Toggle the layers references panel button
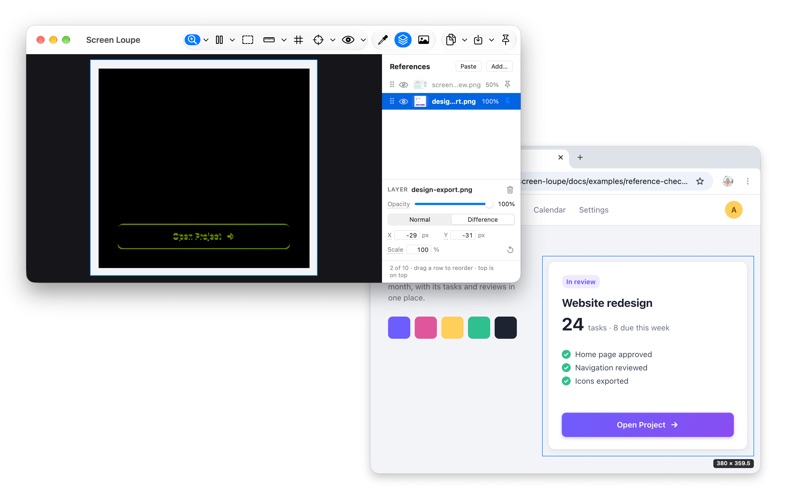Screen dimensions: 800x500 [x=403, y=40]
